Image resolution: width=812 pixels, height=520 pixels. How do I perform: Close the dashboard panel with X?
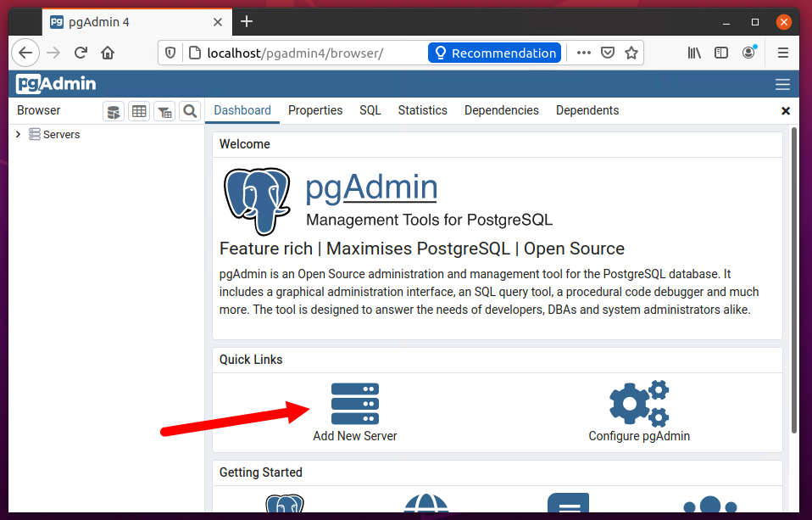pyautogui.click(x=786, y=111)
